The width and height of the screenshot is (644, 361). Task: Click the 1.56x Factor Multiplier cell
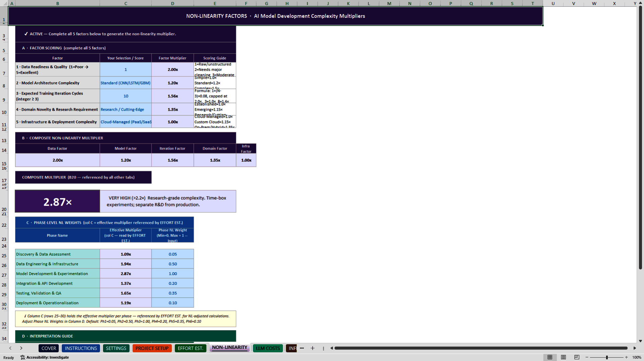pos(172,96)
